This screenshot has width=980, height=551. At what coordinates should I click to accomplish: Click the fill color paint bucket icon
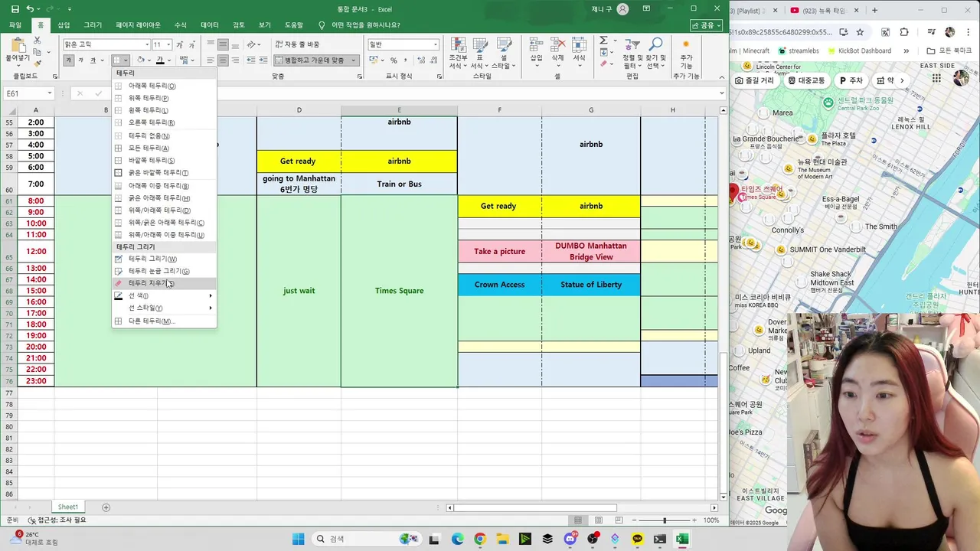click(140, 60)
